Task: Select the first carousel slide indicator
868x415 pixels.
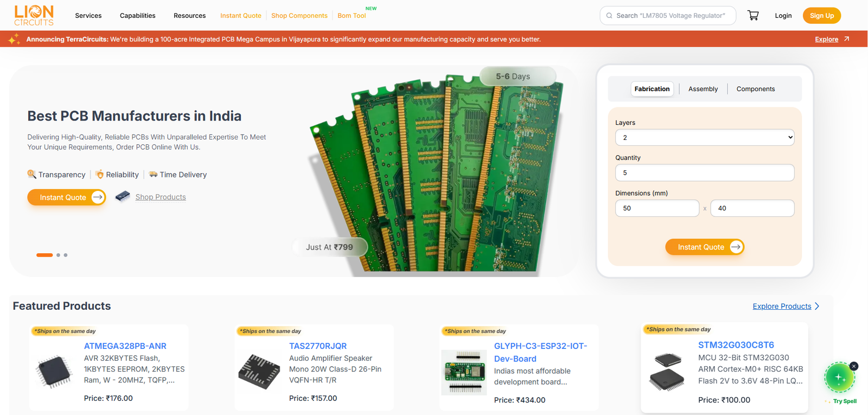Action: pyautogui.click(x=44, y=255)
